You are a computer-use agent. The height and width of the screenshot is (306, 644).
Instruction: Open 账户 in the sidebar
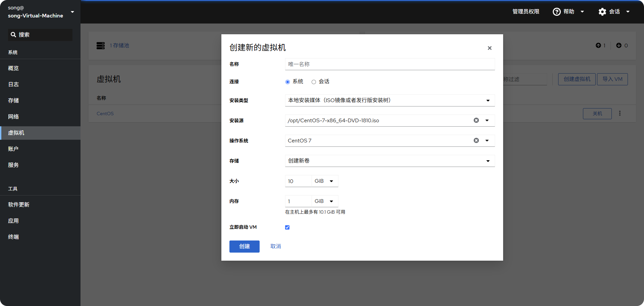[40, 149]
